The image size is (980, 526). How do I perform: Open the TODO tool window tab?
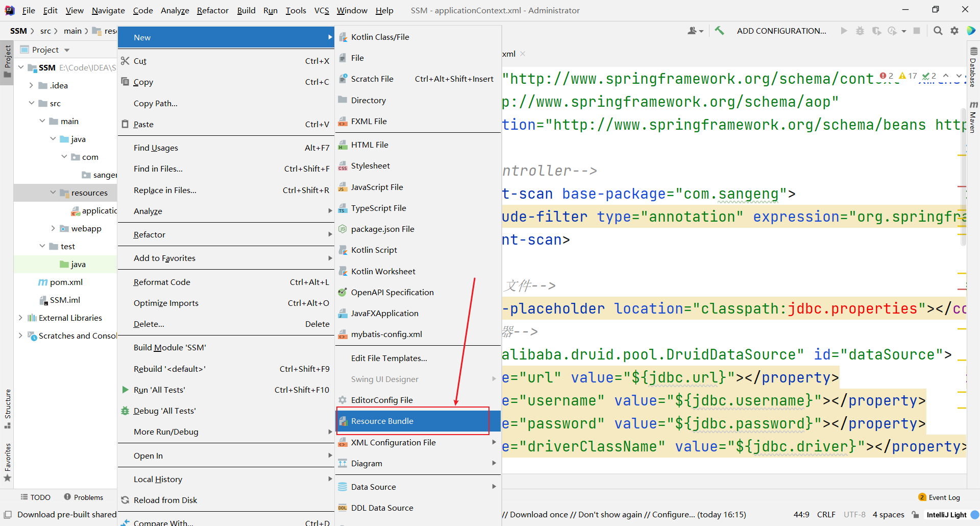pyautogui.click(x=36, y=497)
